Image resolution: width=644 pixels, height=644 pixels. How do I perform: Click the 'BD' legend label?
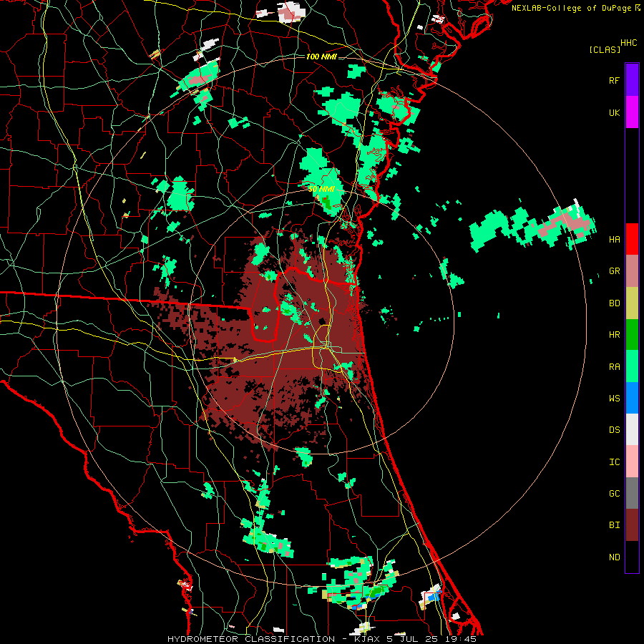614,303
